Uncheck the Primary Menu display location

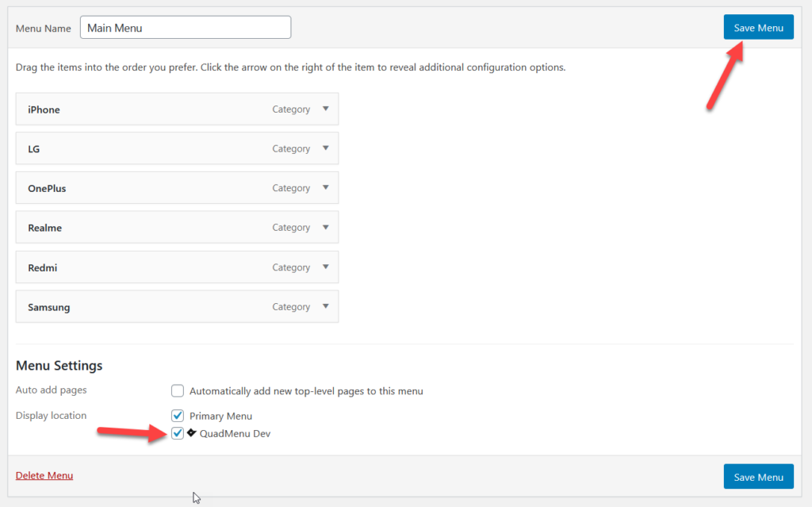(178, 416)
